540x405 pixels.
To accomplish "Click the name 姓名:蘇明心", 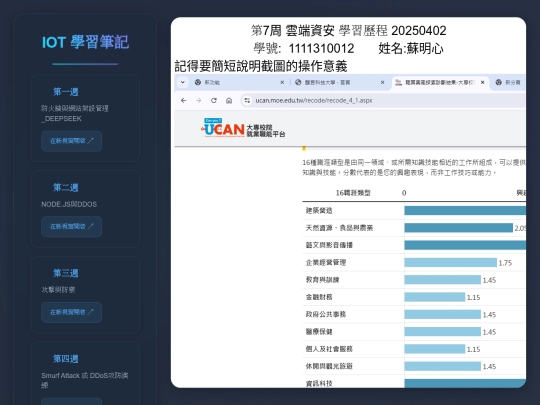I will 411,49.
